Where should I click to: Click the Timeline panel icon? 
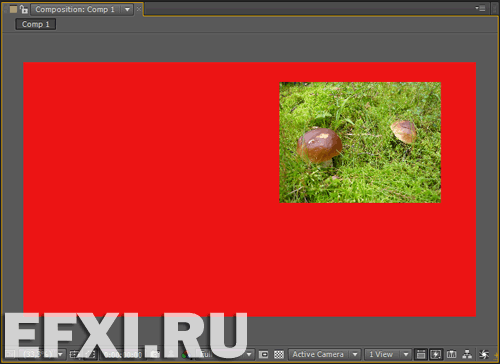[451, 354]
